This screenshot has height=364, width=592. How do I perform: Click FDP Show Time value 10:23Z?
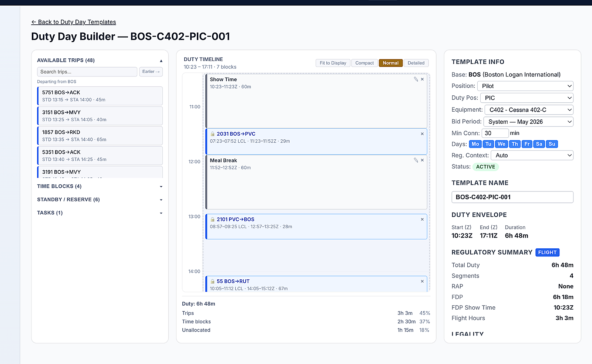(x=563, y=307)
